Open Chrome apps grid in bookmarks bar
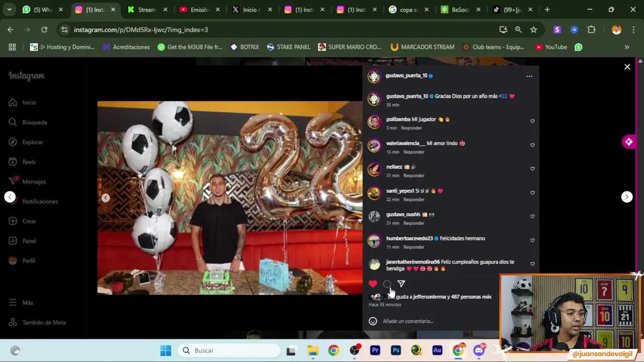Viewport: 644px width, 362px height. (x=12, y=47)
